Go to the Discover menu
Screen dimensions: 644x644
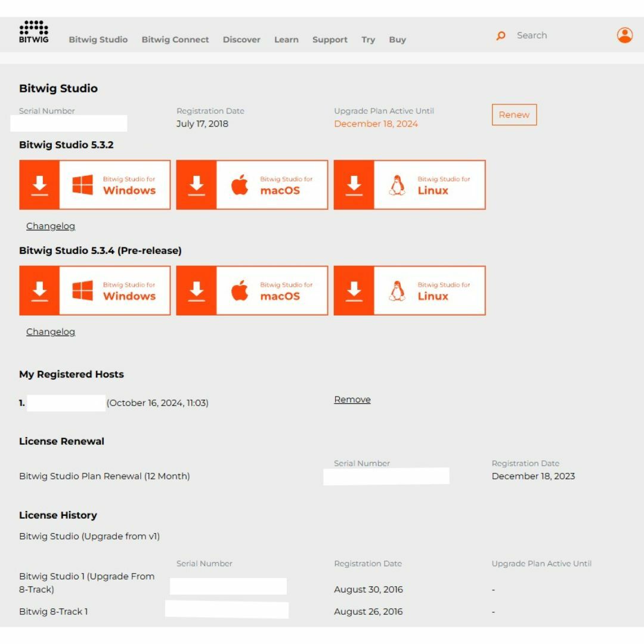click(241, 39)
